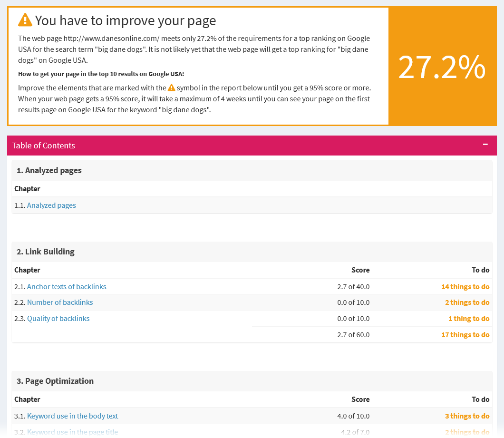Collapse the Table of Contents panel

tap(485, 144)
